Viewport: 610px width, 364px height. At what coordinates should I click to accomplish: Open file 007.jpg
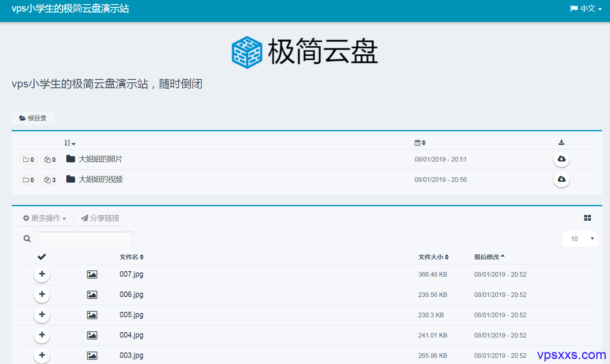coord(131,274)
